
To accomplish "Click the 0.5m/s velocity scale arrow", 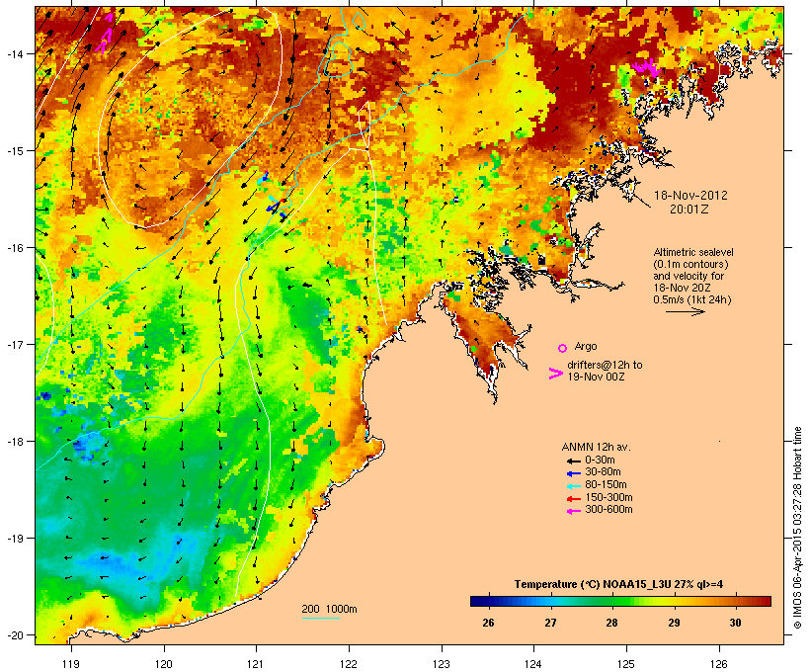I will coord(685,311).
